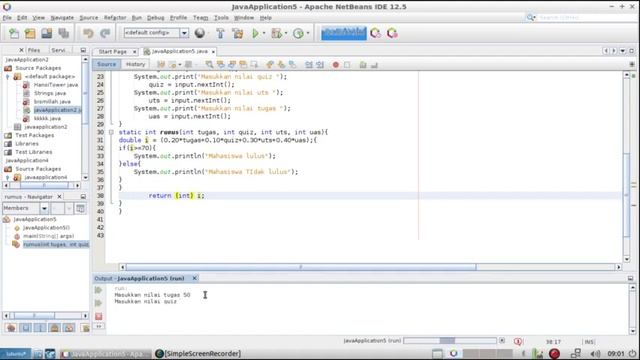This screenshot has width=640, height=360.
Task: Click the red notification icon in status bar
Action: 518,341
